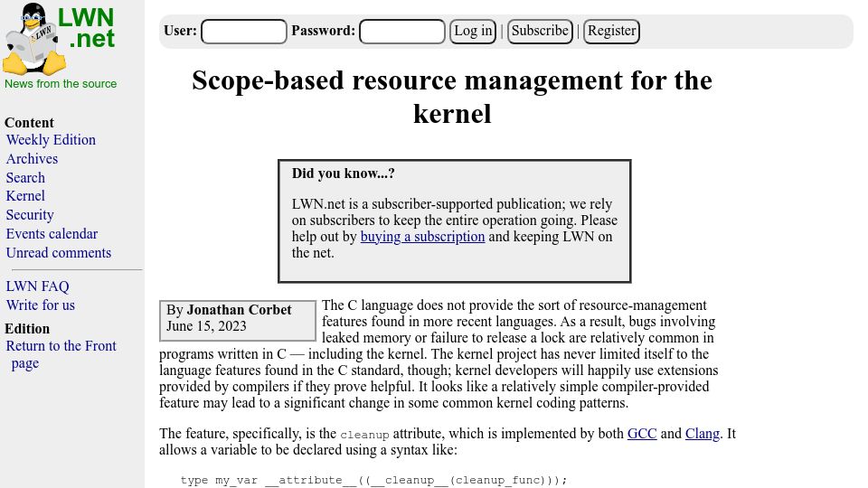The height and width of the screenshot is (488, 868).
Task: Click the author name Jonathan Corbet
Action: click(x=239, y=310)
